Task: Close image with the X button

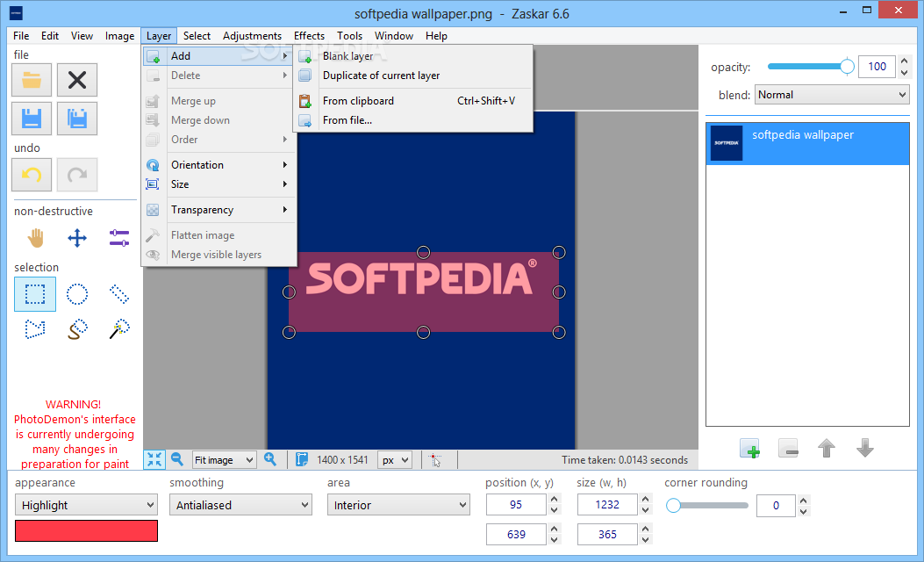Action: coord(77,80)
